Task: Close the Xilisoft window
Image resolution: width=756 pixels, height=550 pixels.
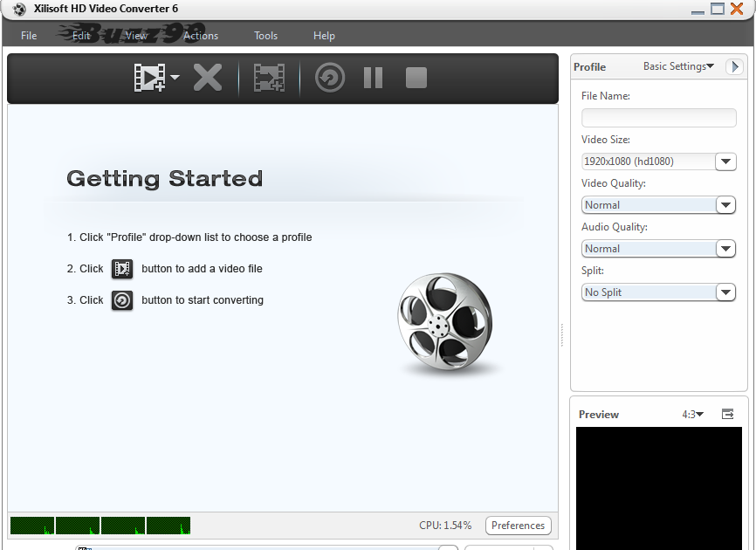Action: tap(737, 9)
